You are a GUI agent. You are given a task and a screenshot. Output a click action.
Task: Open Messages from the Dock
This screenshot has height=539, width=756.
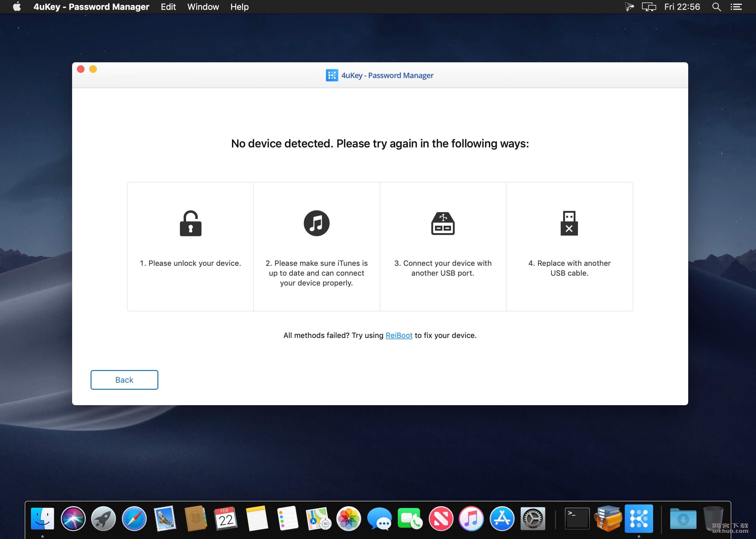(379, 518)
